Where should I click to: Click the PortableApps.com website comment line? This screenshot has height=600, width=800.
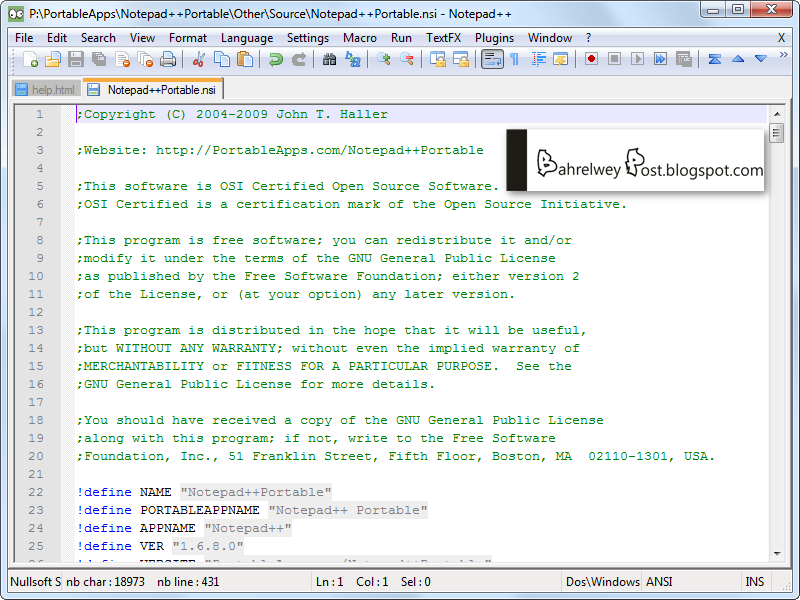click(x=280, y=150)
